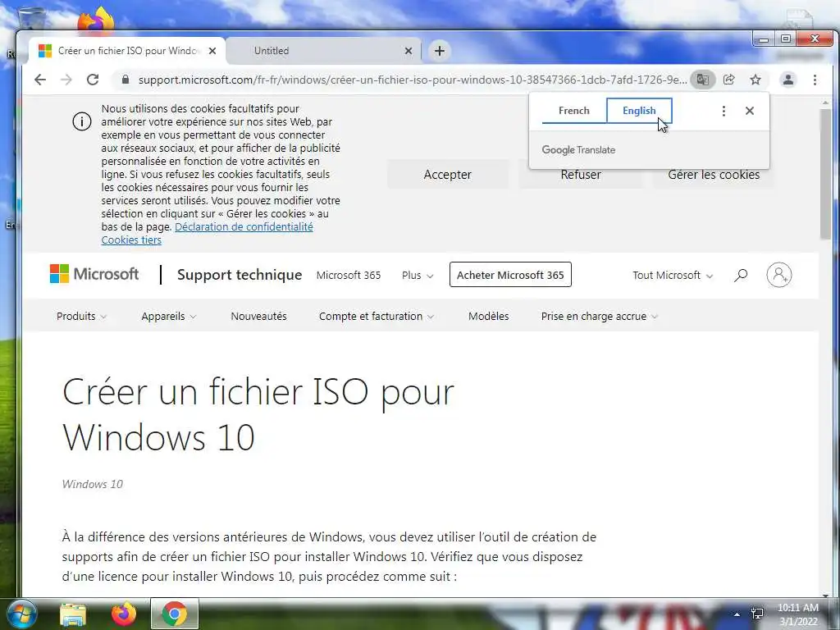The image size is (840, 630).
Task: Open the Modèles menu item
Action: 489,316
